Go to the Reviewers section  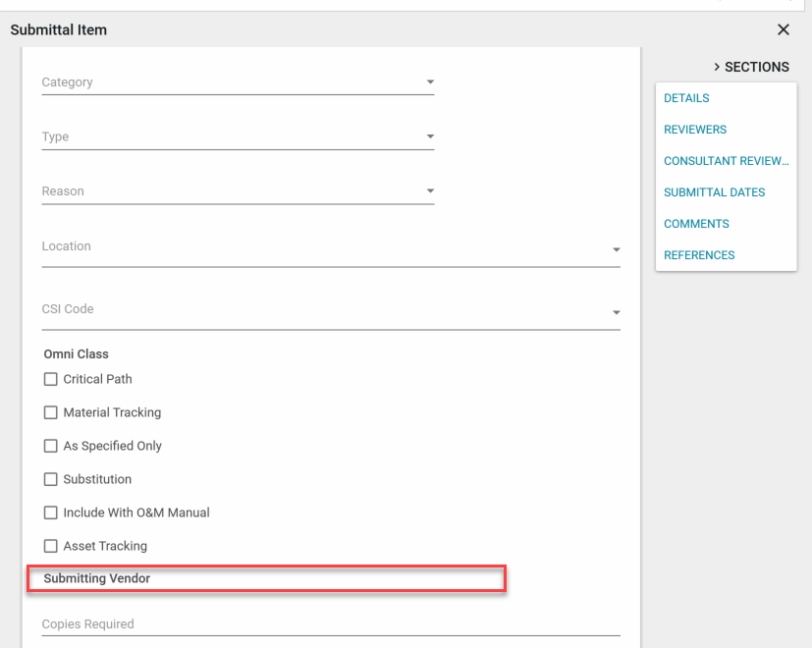[x=695, y=130]
